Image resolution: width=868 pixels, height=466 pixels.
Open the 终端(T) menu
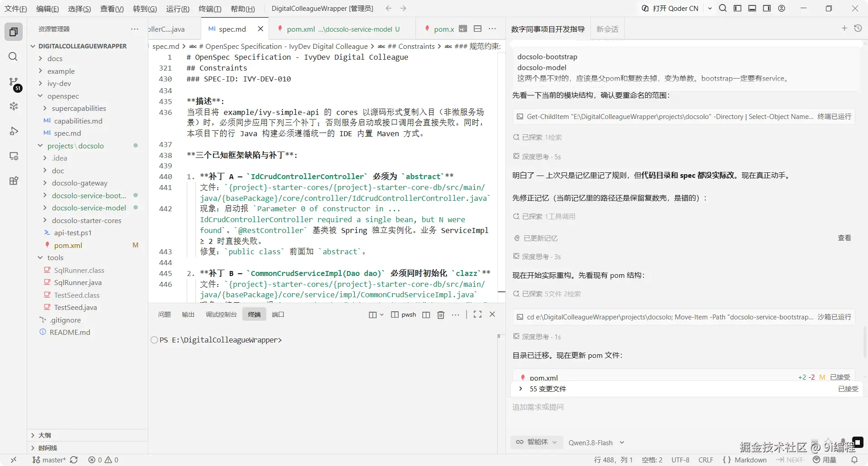click(x=210, y=9)
